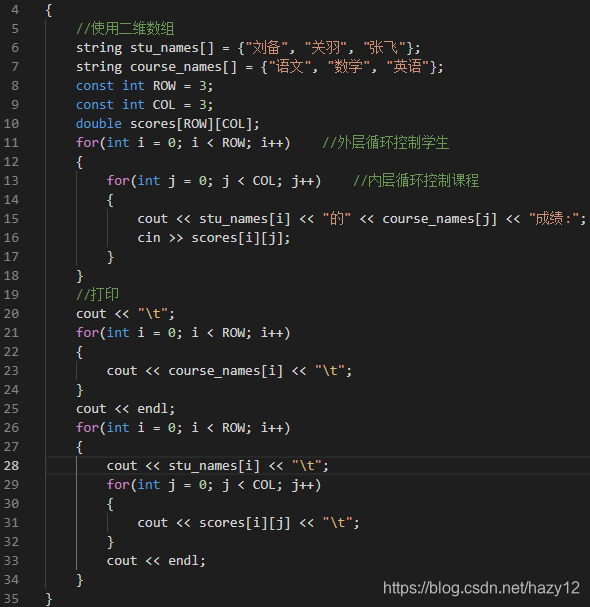
Task: Click 'for' keyword on line 11
Action: coord(87,143)
